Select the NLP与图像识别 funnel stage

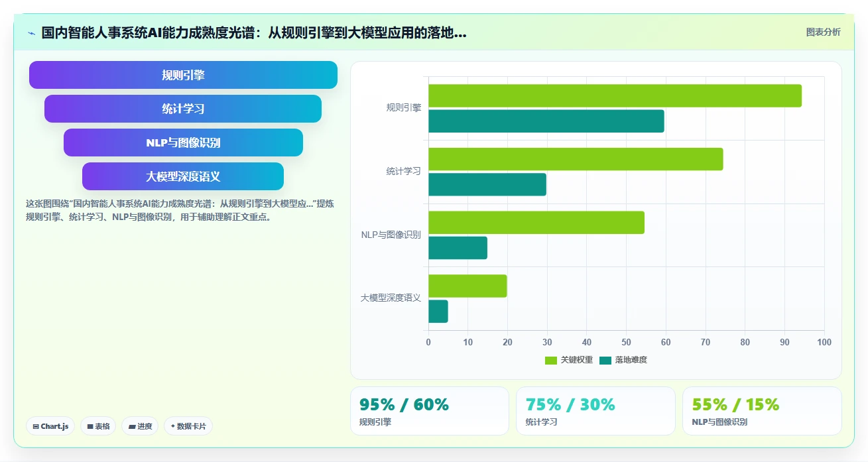pos(183,143)
